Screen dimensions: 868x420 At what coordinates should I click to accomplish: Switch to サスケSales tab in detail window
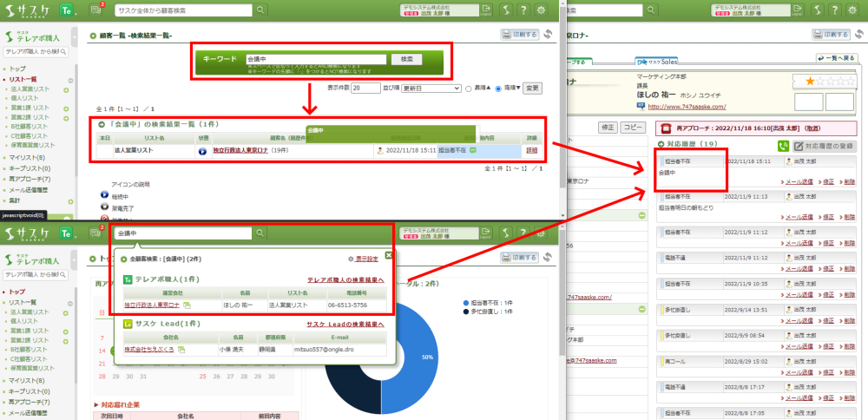pyautogui.click(x=656, y=62)
